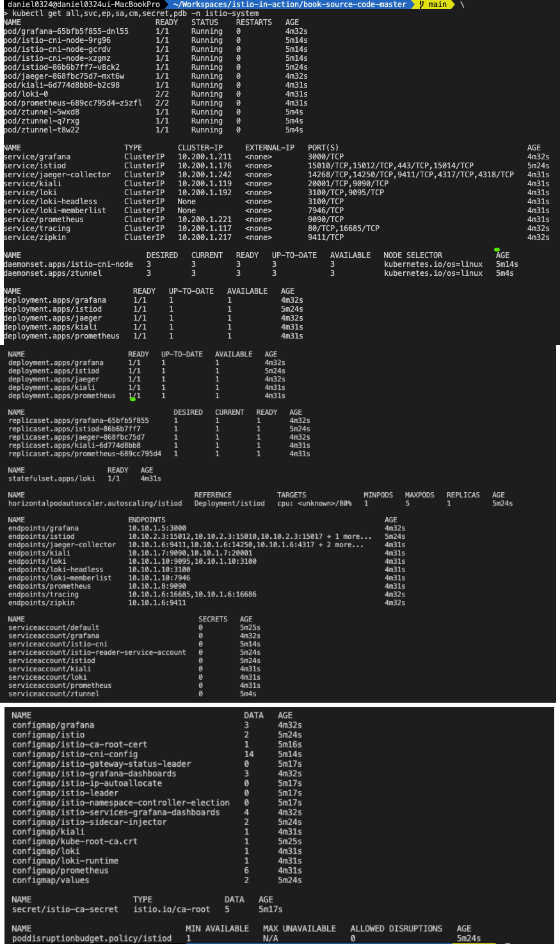Click configmap/kube-root-ca.crt name

coord(75,841)
